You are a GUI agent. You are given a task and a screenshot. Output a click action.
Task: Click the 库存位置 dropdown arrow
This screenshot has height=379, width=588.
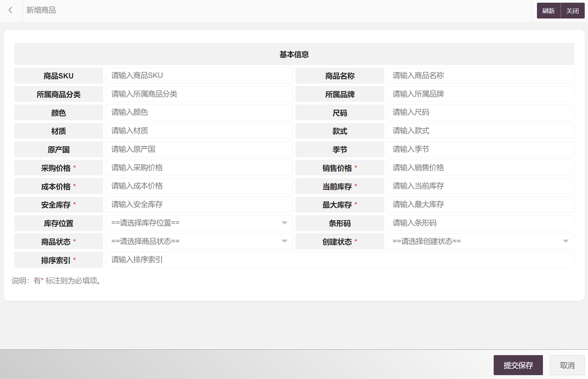pyautogui.click(x=284, y=223)
